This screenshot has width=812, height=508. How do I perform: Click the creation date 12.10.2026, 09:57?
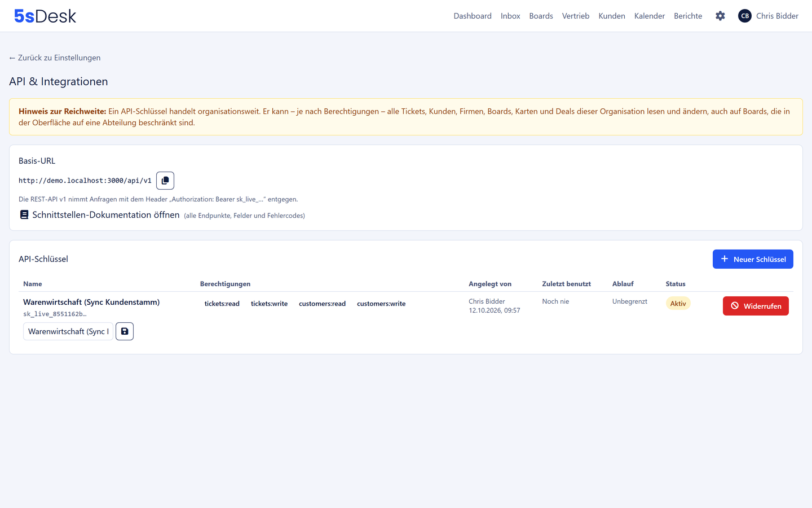495,310
